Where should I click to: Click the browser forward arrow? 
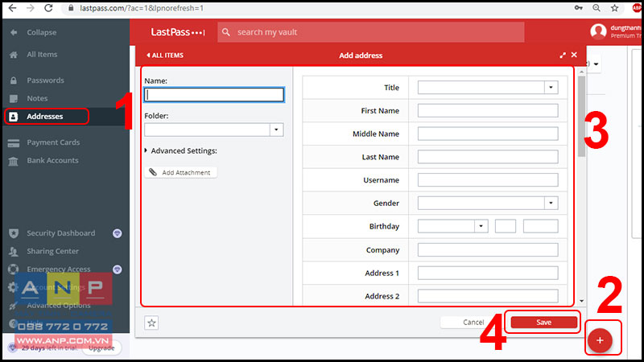point(31,8)
